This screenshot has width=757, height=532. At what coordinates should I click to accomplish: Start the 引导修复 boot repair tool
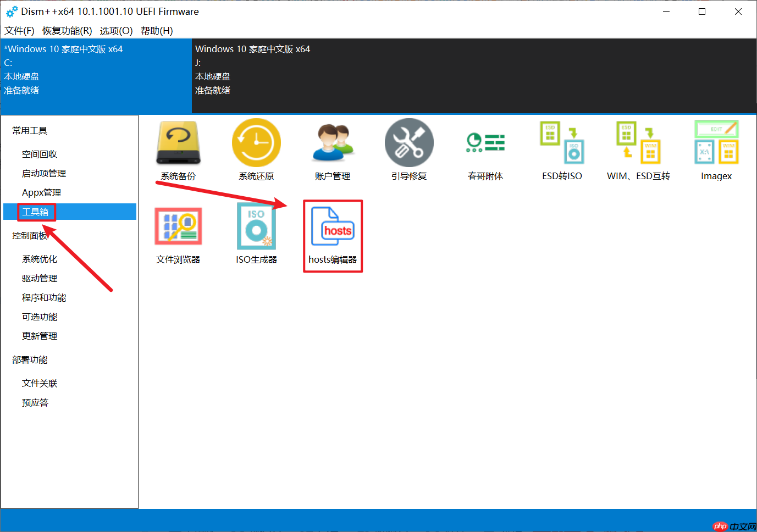click(409, 151)
